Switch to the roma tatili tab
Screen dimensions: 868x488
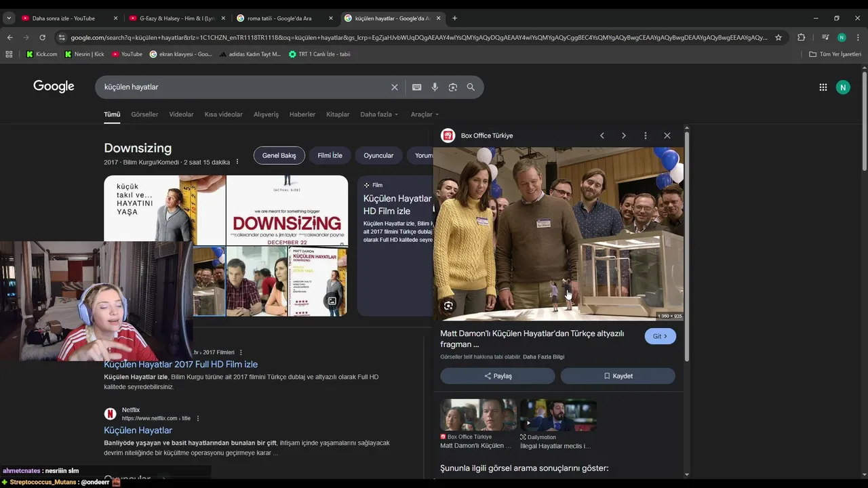click(284, 18)
